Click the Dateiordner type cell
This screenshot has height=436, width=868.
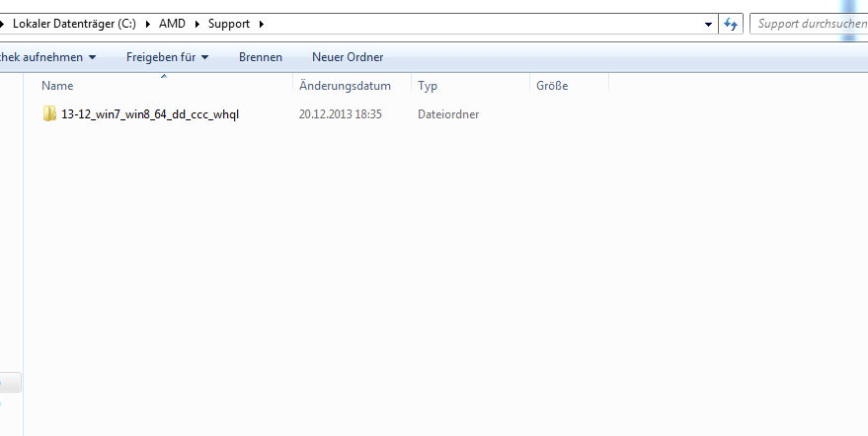tap(448, 114)
